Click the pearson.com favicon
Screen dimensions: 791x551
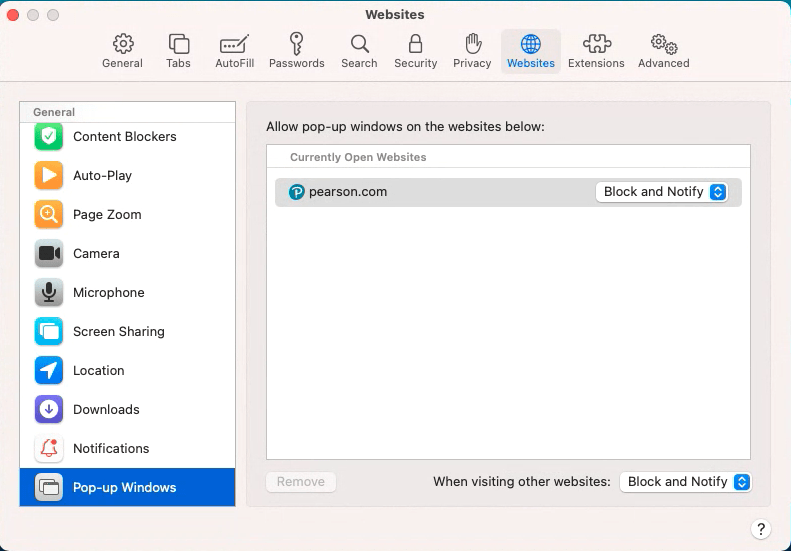(297, 192)
